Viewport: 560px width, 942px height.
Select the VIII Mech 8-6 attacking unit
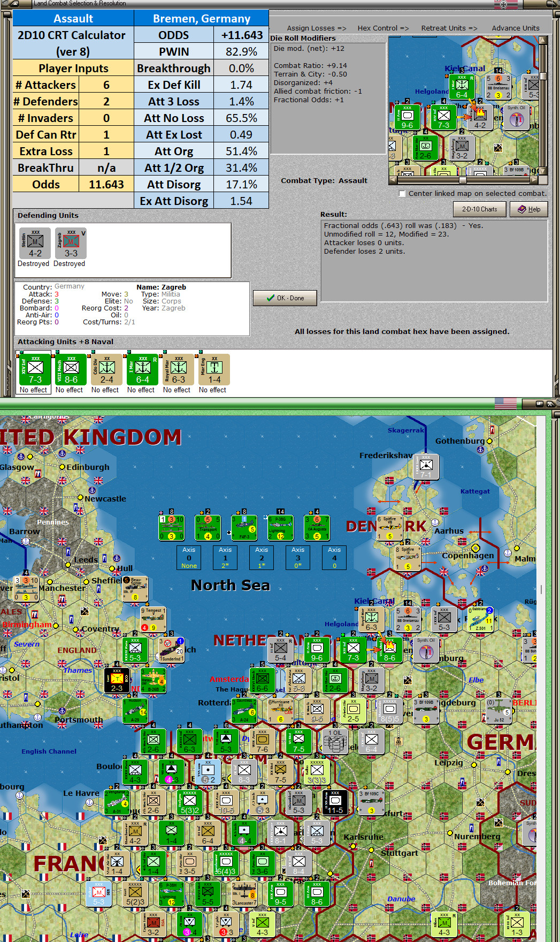pyautogui.click(x=71, y=369)
